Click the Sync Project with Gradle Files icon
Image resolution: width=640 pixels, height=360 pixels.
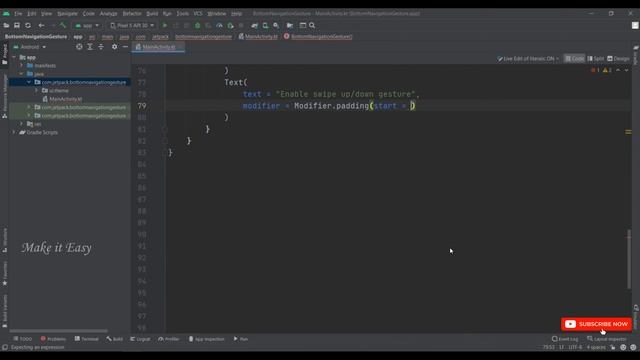[x=254, y=25]
